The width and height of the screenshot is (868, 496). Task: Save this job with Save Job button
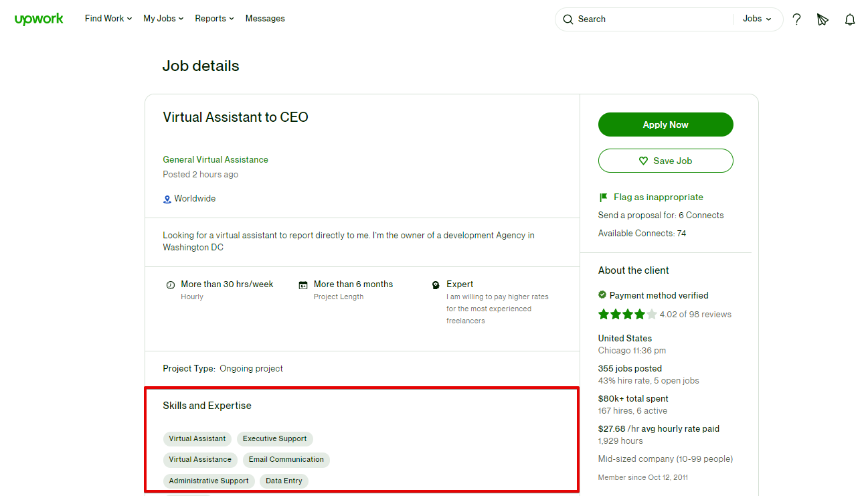tap(665, 161)
